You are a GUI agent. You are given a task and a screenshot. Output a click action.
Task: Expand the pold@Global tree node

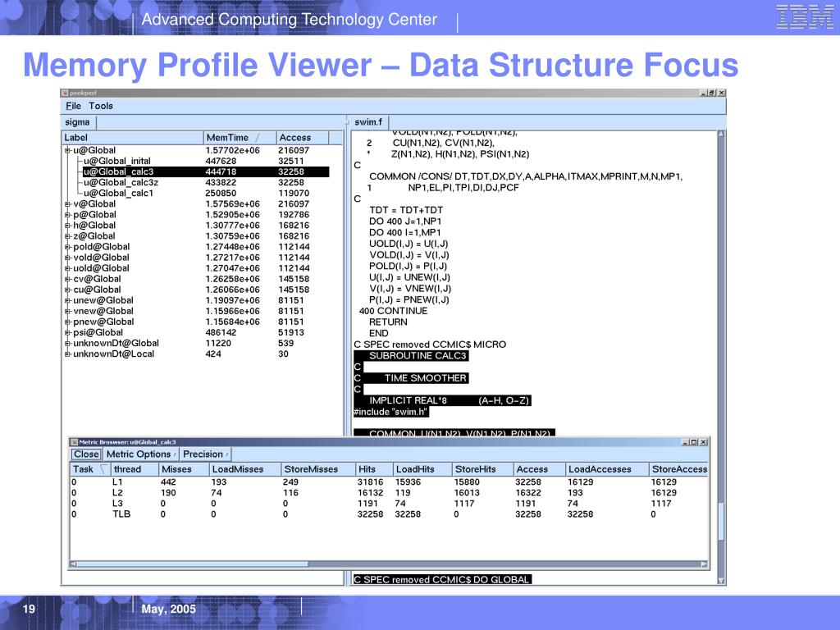[67, 247]
